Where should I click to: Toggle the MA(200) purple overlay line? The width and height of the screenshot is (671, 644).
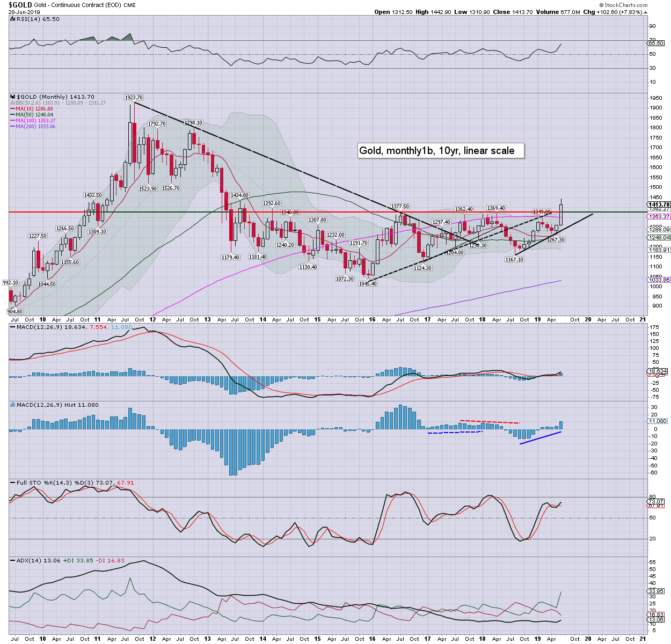click(x=13, y=127)
